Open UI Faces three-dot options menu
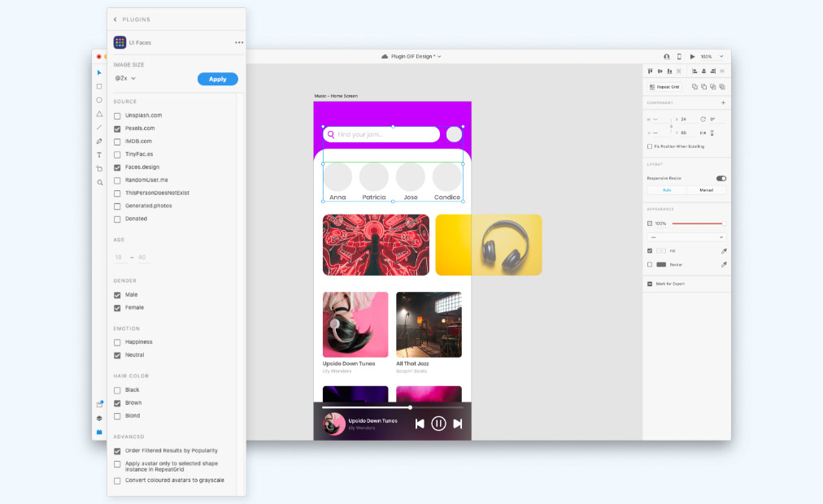 pos(239,42)
